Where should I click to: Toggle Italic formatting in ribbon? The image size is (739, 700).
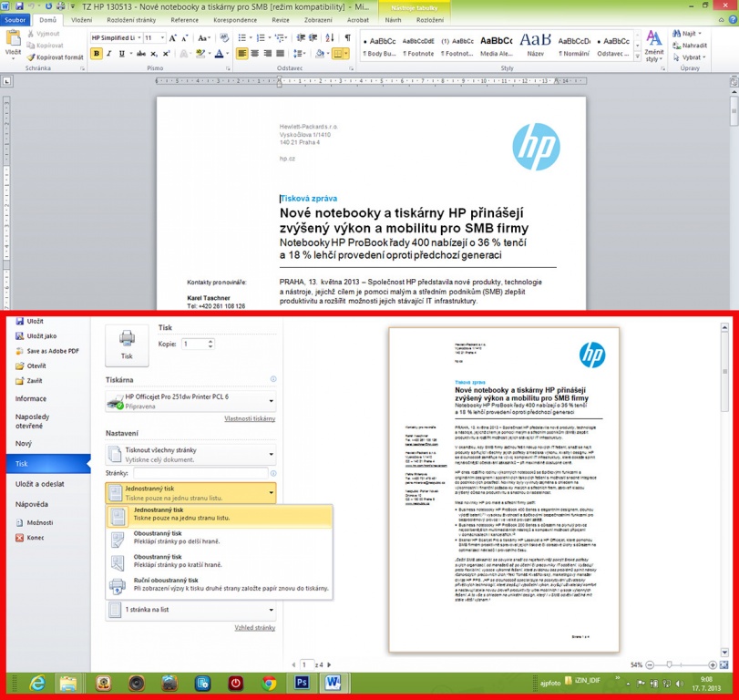pyautogui.click(x=108, y=54)
